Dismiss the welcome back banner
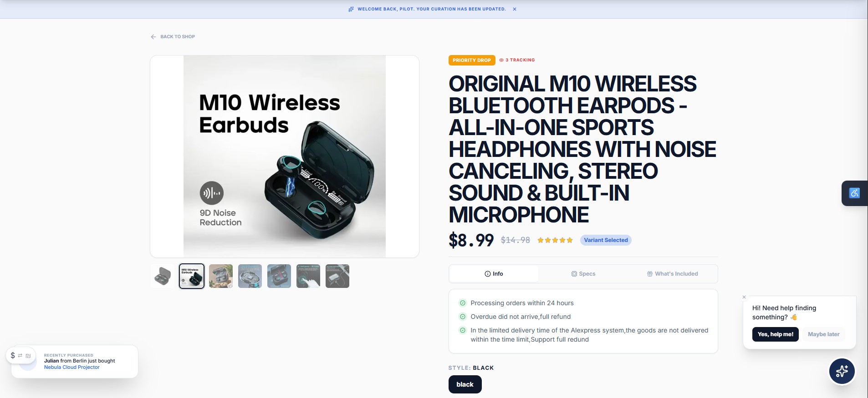 tap(515, 9)
